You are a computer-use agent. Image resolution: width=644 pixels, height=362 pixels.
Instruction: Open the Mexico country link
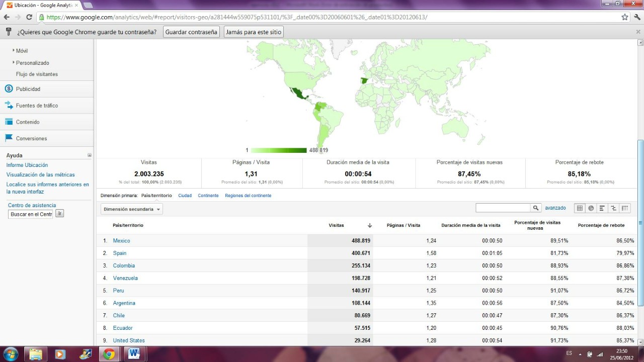121,241
